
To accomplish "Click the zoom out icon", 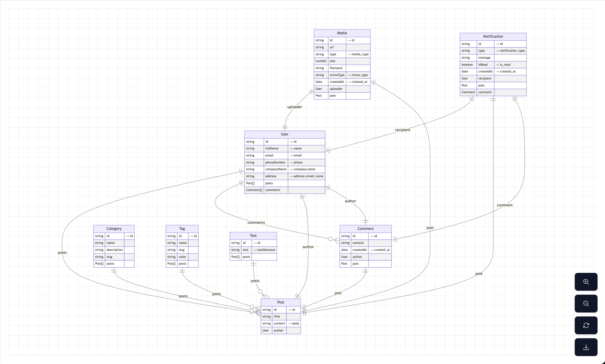I will click(x=586, y=304).
